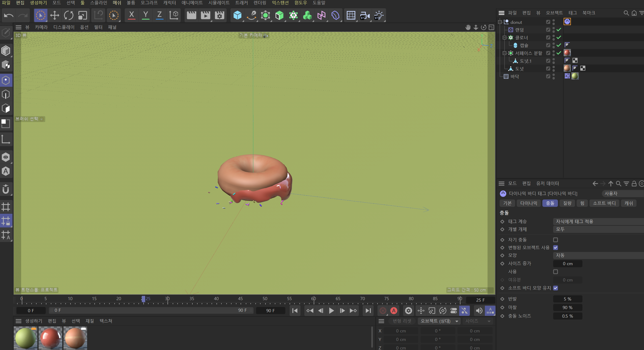
Task: Collapse the 서페이스 분할 tree node
Action: point(505,53)
